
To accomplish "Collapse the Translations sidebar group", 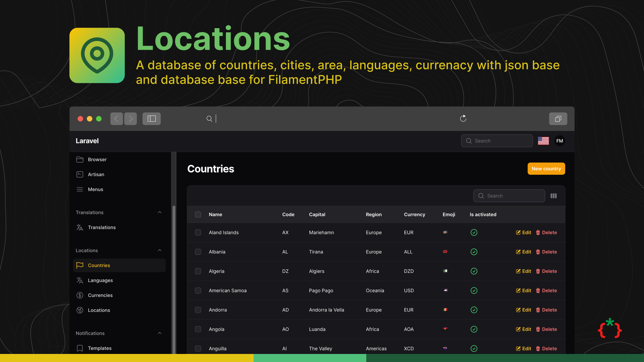I will click(x=159, y=212).
